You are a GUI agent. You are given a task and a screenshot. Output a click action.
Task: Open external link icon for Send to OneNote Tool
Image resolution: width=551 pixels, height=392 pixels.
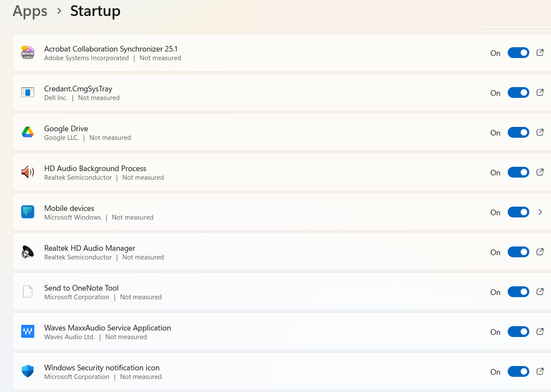point(540,292)
